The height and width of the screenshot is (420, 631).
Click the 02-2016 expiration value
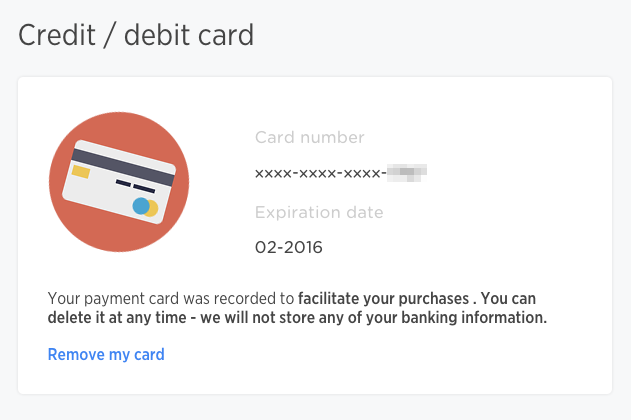(289, 247)
